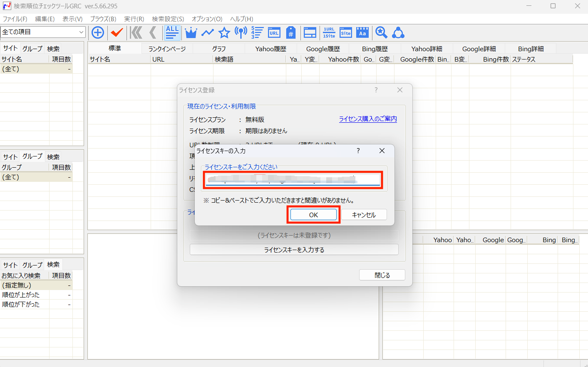Viewport: 588px width, 367px height.
Task: Select the 順位が上がった row
Action: [x=36, y=295]
